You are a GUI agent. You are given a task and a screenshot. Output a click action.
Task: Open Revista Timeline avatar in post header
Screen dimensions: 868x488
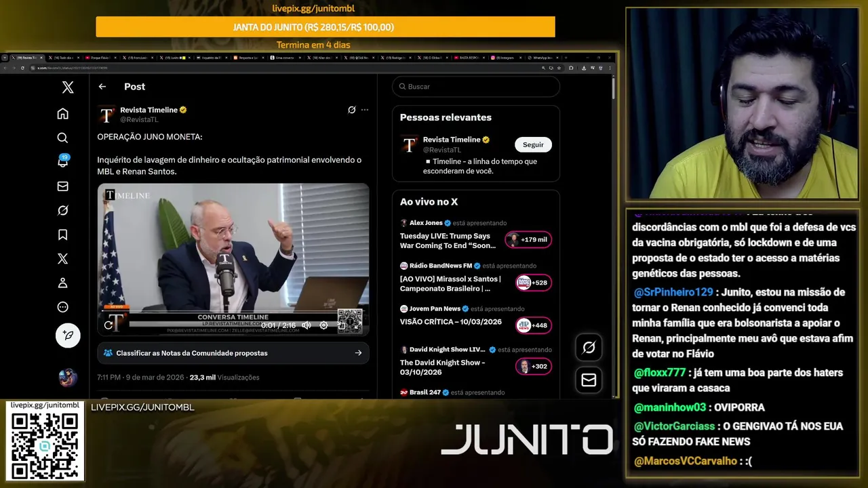click(106, 114)
